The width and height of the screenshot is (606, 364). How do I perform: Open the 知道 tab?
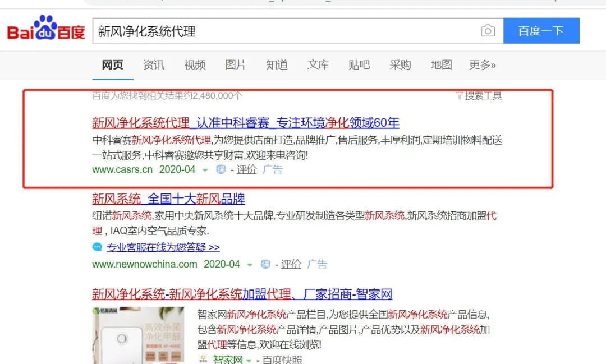[x=277, y=65]
